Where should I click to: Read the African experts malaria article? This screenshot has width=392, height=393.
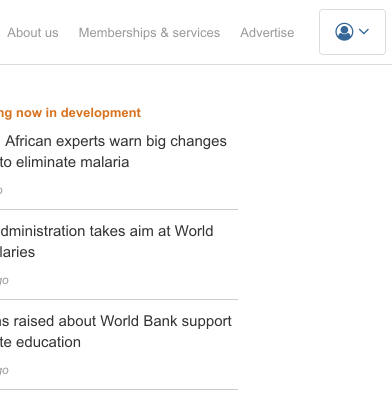tap(113, 152)
